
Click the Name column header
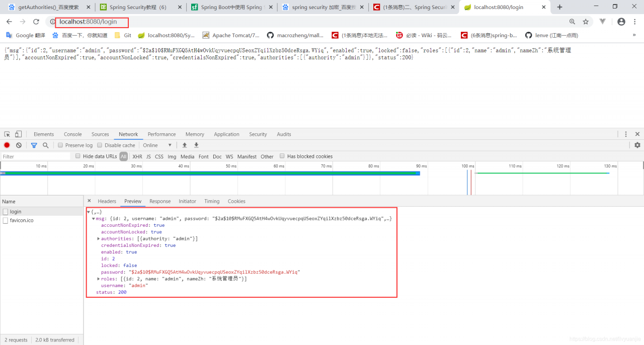(42, 201)
